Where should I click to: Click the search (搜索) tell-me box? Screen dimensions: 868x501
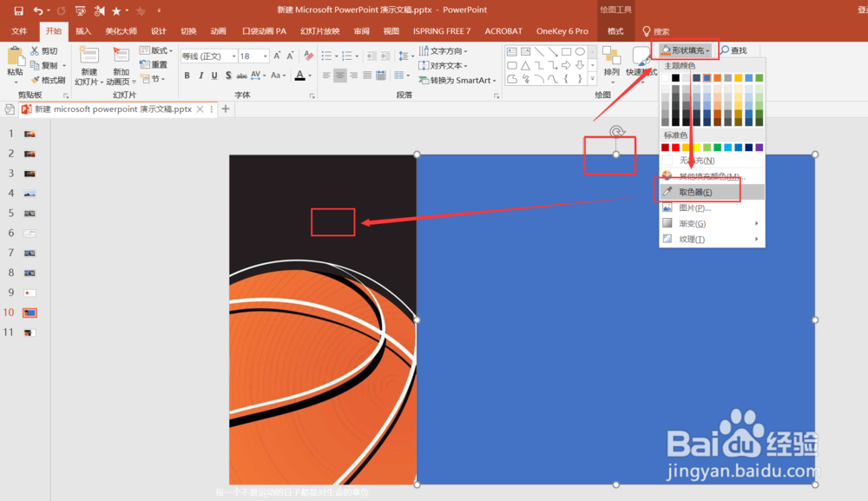(655, 31)
